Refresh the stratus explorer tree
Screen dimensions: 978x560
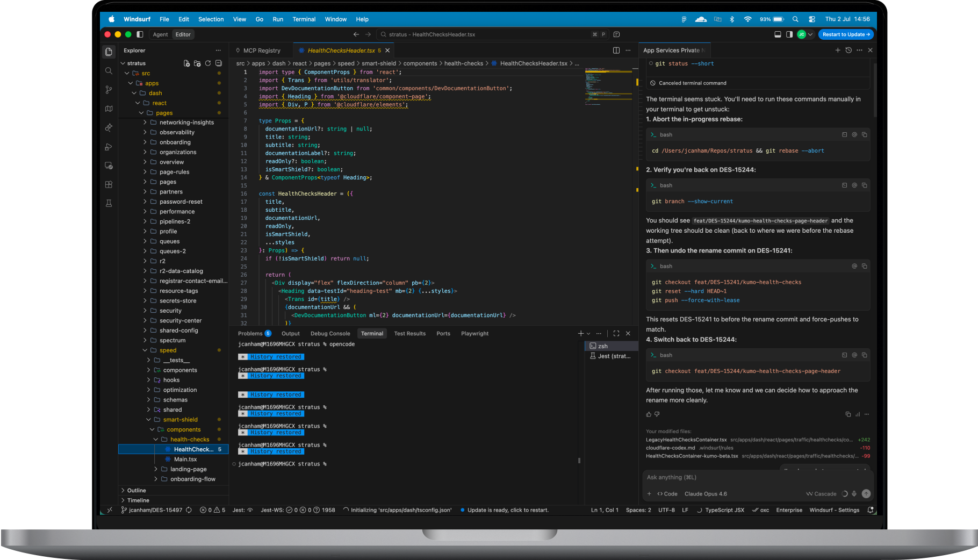click(x=207, y=63)
